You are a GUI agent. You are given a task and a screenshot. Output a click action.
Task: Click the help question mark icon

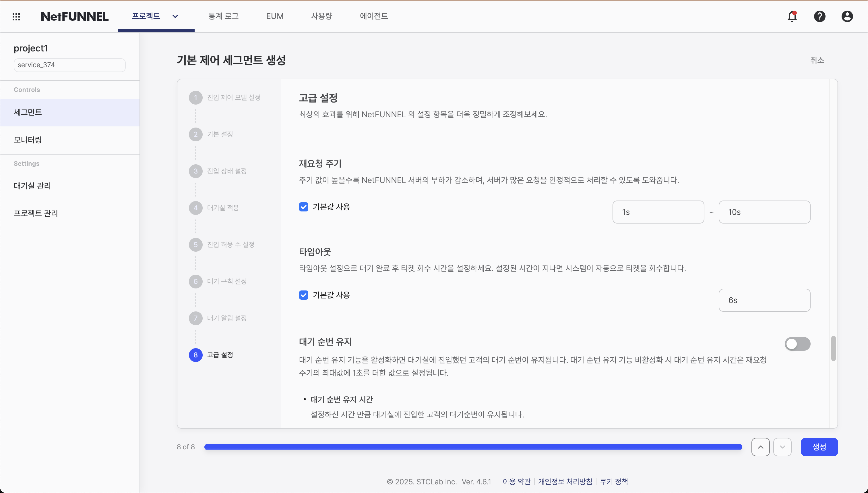(x=819, y=16)
